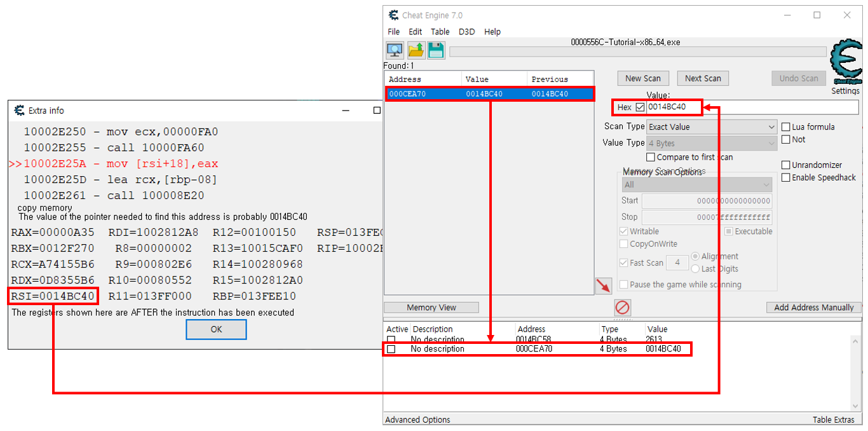This screenshot has width=868, height=431.
Task: Click the value 2613 in address list
Action: pyautogui.click(x=654, y=339)
